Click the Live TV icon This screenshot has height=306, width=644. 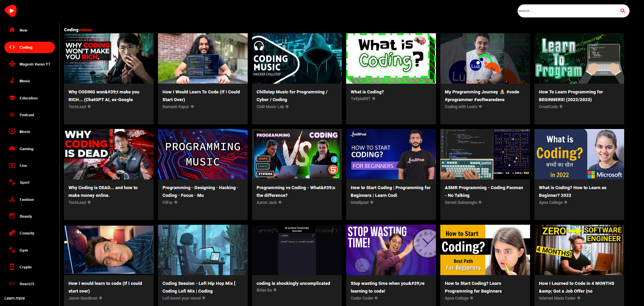(12, 166)
